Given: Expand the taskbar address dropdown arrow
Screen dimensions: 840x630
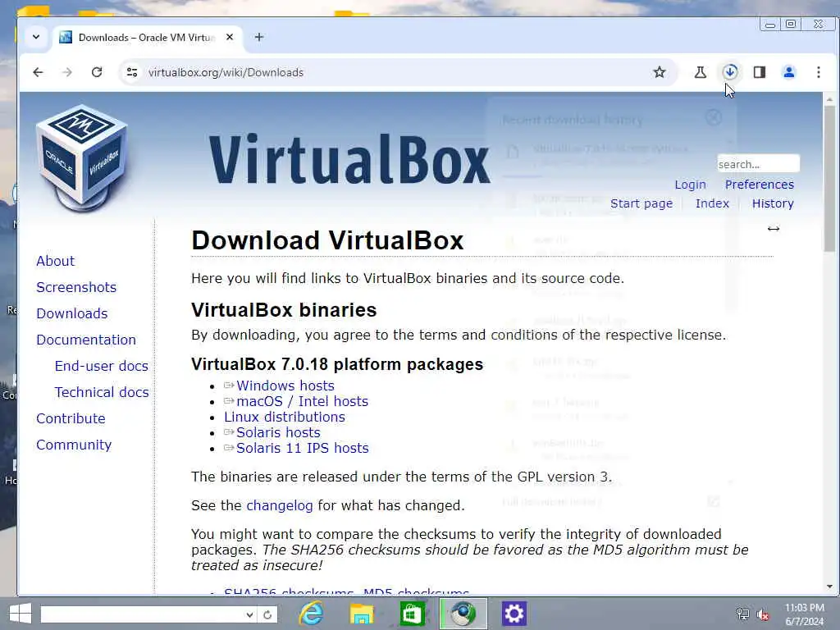Looking at the screenshot, I should point(249,614).
